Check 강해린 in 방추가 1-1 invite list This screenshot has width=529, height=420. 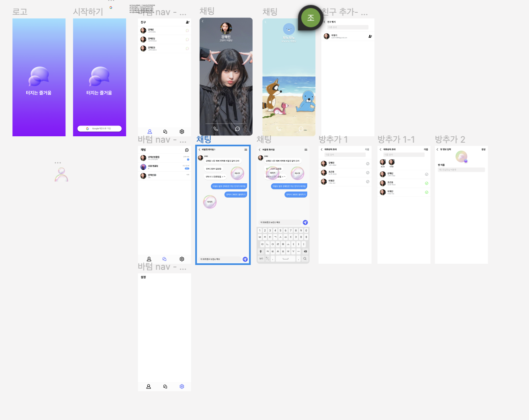tap(427, 174)
